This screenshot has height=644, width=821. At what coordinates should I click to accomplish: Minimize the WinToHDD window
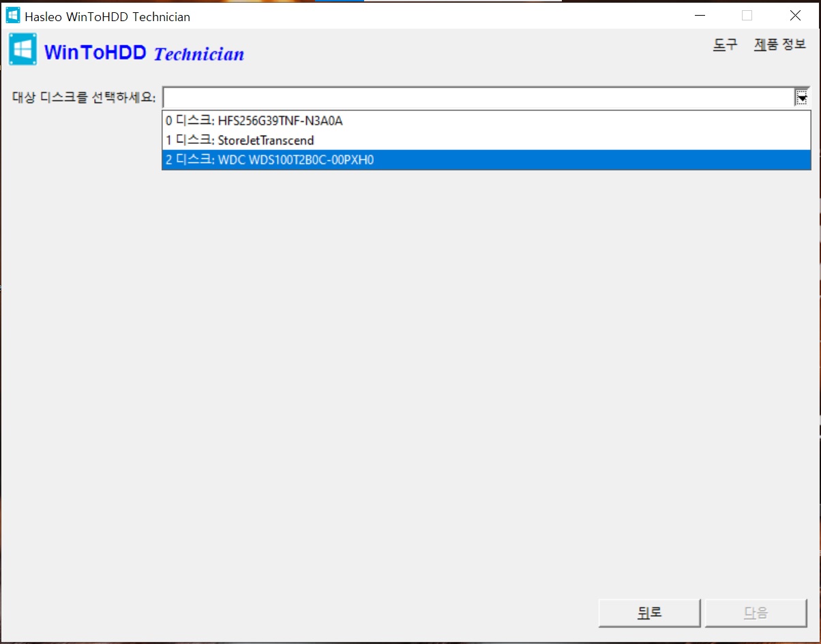[x=699, y=16]
